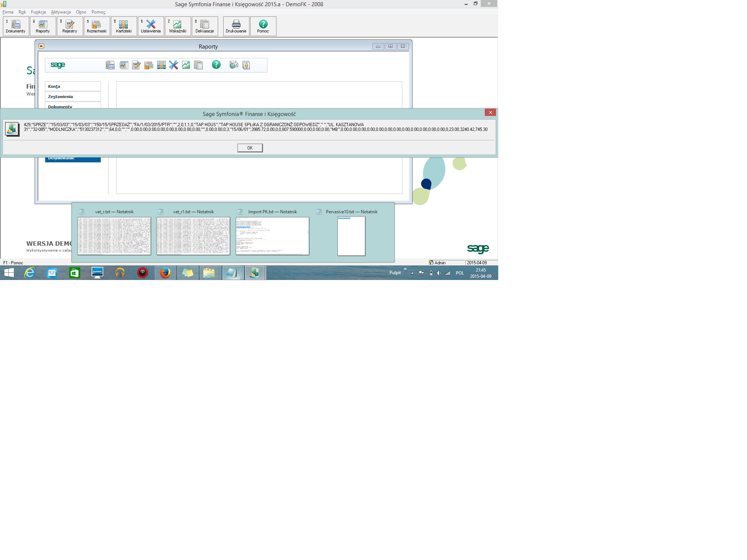Open the Okno menu
This screenshot has height=560, width=747.
coord(81,12)
